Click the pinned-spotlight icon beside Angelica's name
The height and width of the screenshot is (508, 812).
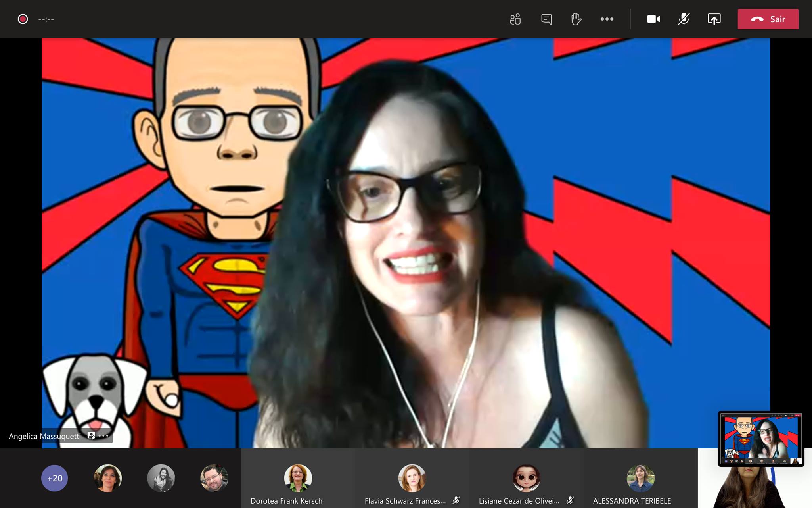tap(91, 435)
